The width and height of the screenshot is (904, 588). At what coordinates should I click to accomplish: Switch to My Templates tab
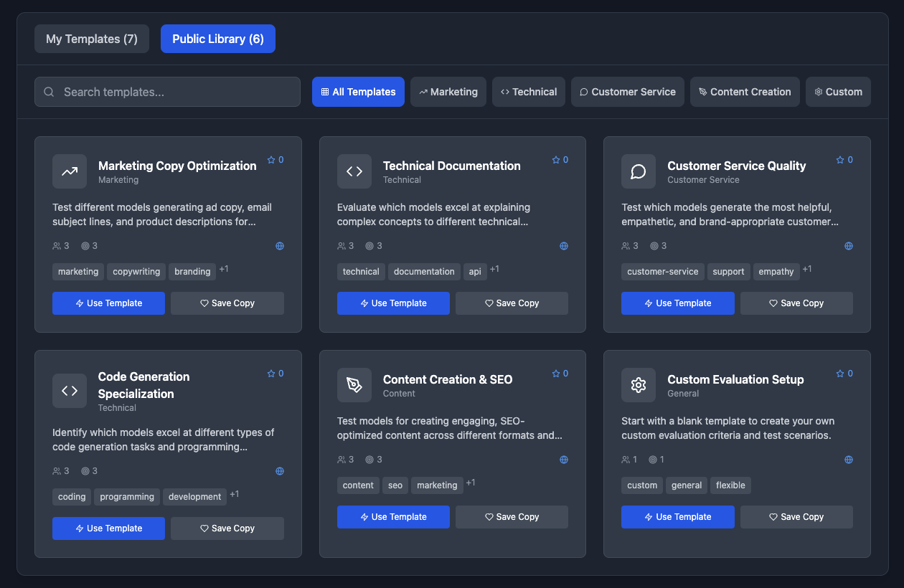(92, 39)
